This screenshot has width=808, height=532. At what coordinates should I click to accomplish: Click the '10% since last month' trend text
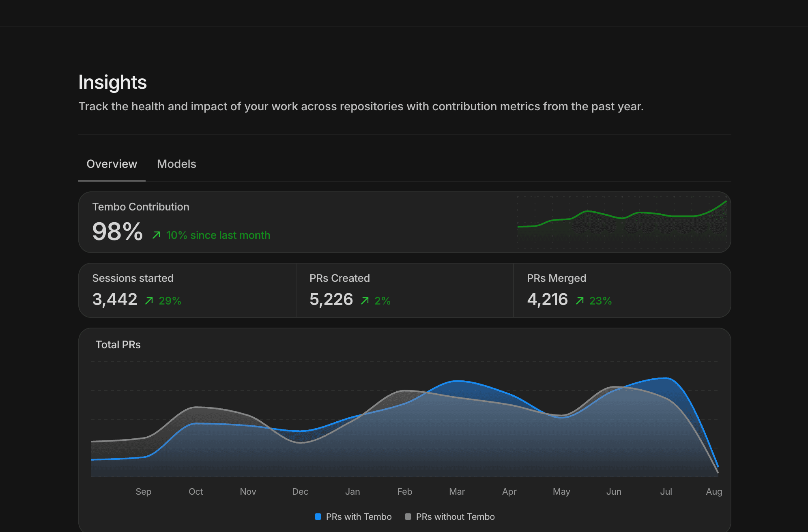[x=218, y=235]
